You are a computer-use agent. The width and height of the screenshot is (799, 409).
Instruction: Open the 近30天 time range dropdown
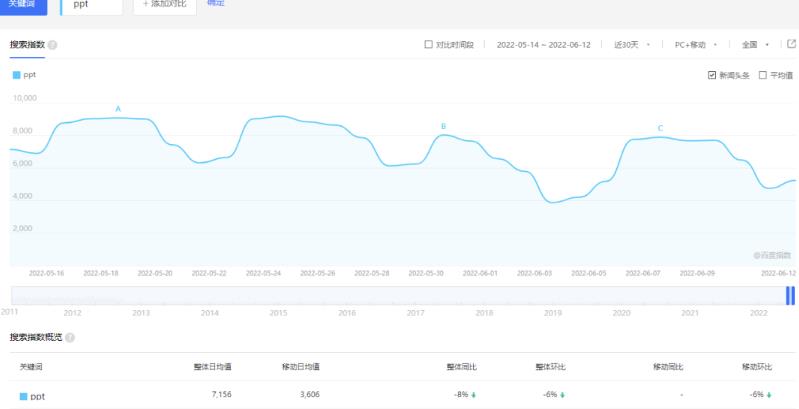[632, 45]
